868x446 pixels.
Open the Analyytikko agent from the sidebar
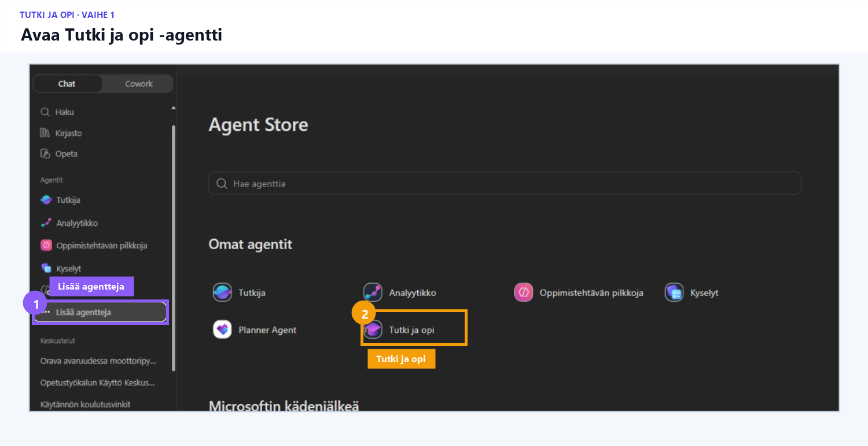[x=69, y=223]
